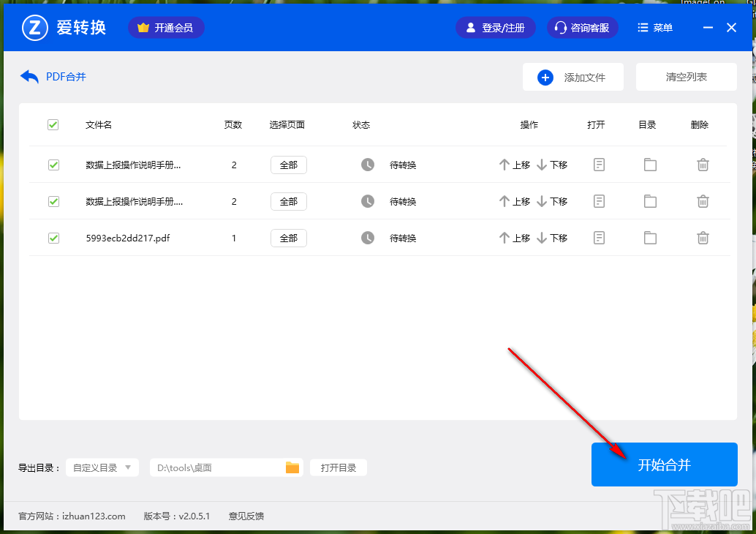Click the pending status clock icon on row one
This screenshot has height=534, width=756.
368,165
